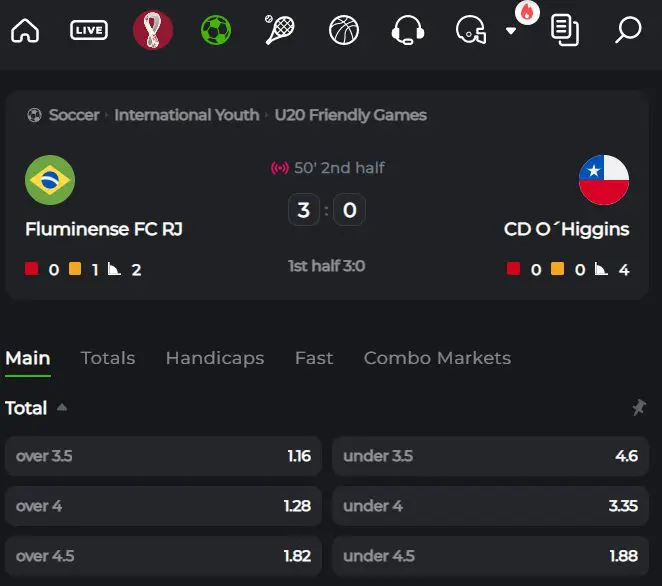
Task: Switch to the Totals tab
Action: (x=108, y=358)
